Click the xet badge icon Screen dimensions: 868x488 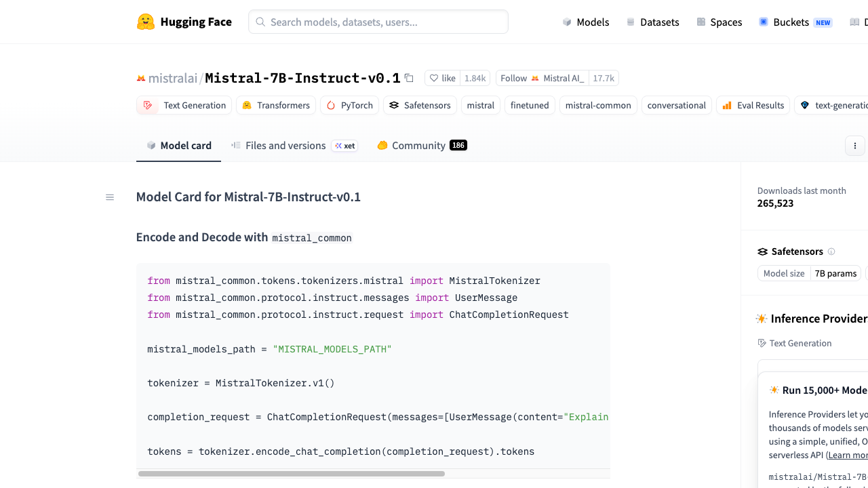pos(338,146)
